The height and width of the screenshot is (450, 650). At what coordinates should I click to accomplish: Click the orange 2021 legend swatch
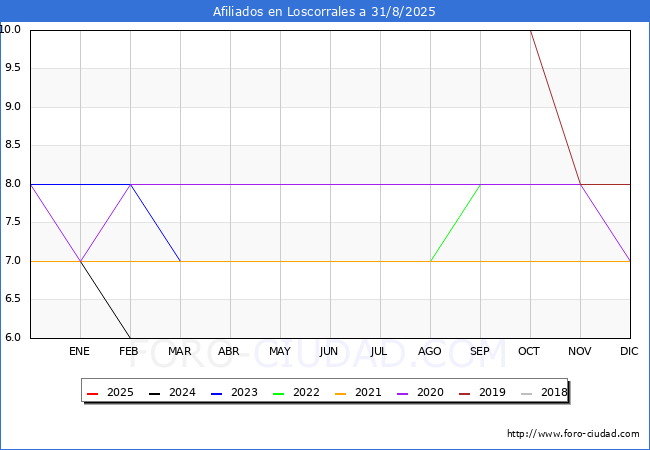pyautogui.click(x=340, y=393)
